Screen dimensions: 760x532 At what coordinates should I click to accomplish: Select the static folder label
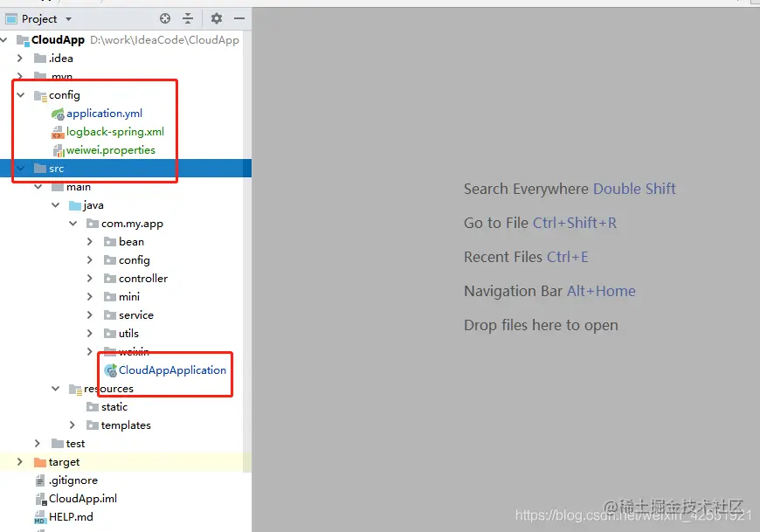pyautogui.click(x=114, y=407)
